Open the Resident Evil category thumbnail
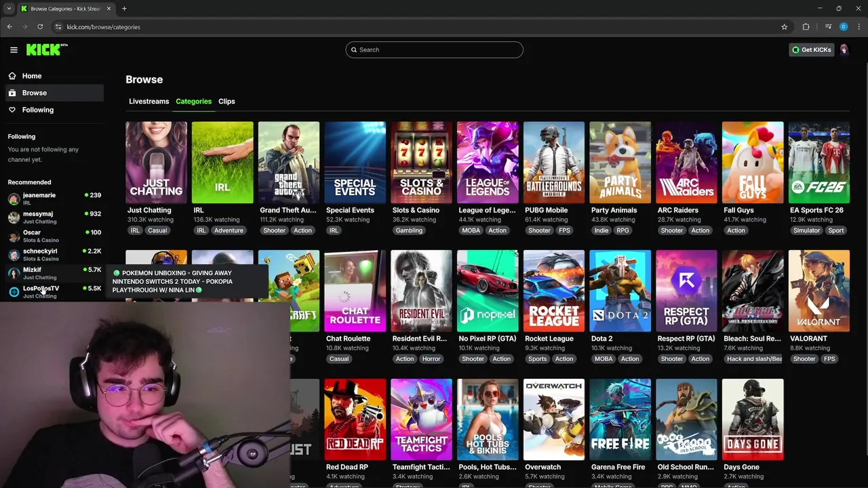 pyautogui.click(x=421, y=291)
